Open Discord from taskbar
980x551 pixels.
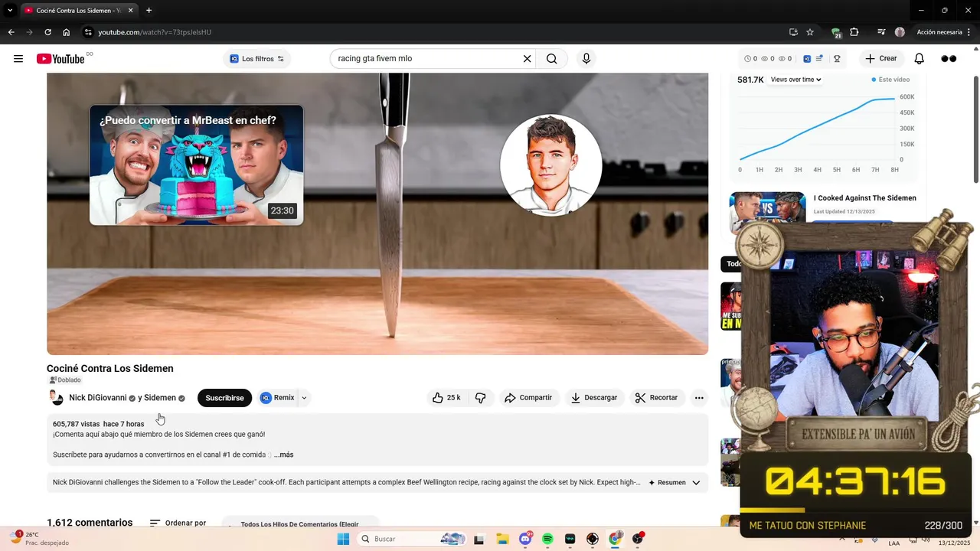pyautogui.click(x=525, y=539)
